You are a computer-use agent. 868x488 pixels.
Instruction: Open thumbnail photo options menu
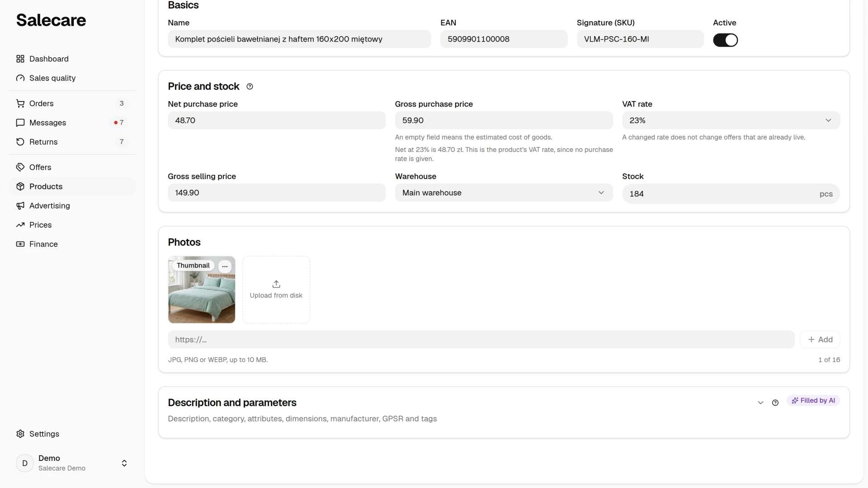coord(225,266)
